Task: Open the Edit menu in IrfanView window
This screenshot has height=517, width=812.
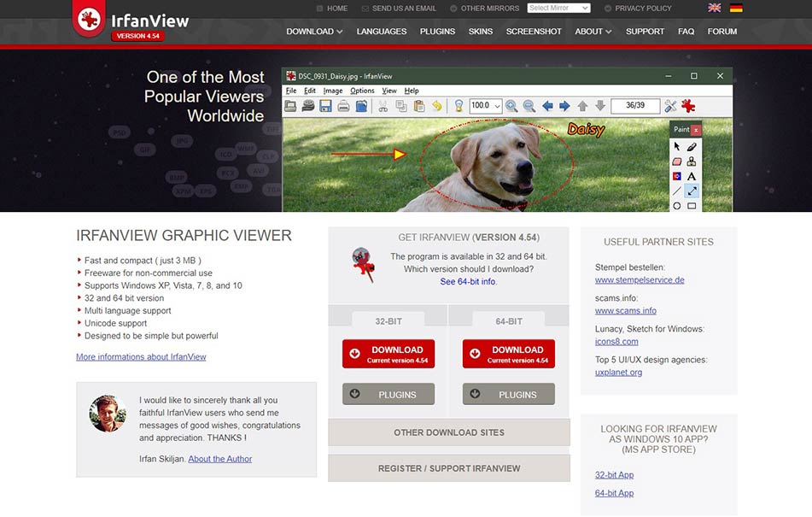Action: pyautogui.click(x=310, y=91)
